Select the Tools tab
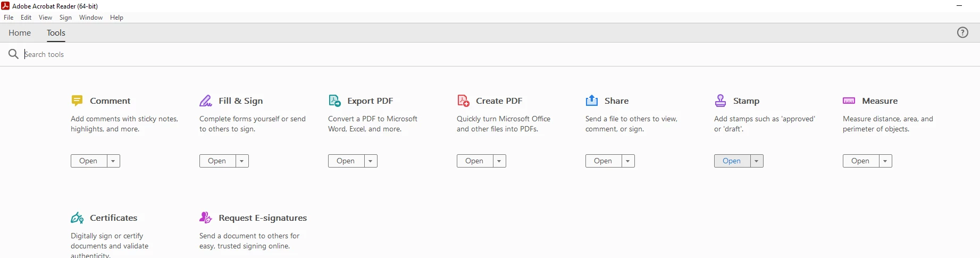This screenshot has height=258, width=980. tap(56, 33)
